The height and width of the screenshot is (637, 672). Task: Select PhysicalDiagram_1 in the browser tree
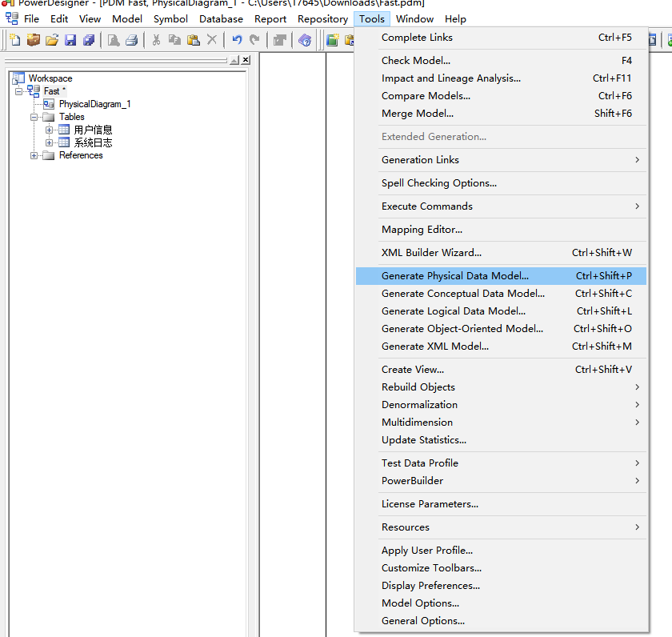click(x=94, y=104)
